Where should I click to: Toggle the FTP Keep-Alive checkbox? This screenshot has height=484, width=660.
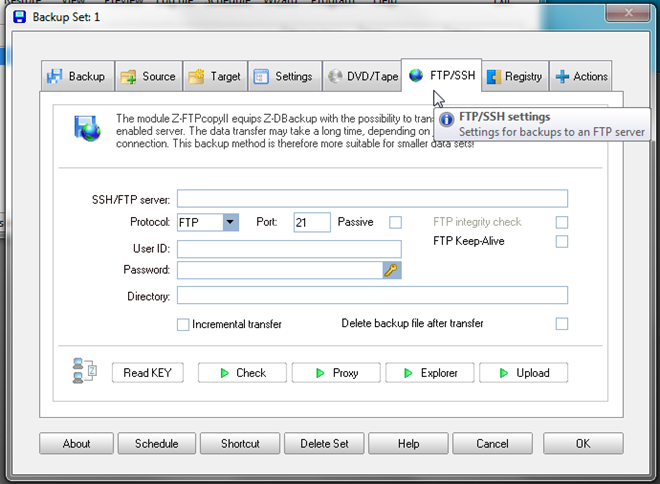pyautogui.click(x=562, y=242)
